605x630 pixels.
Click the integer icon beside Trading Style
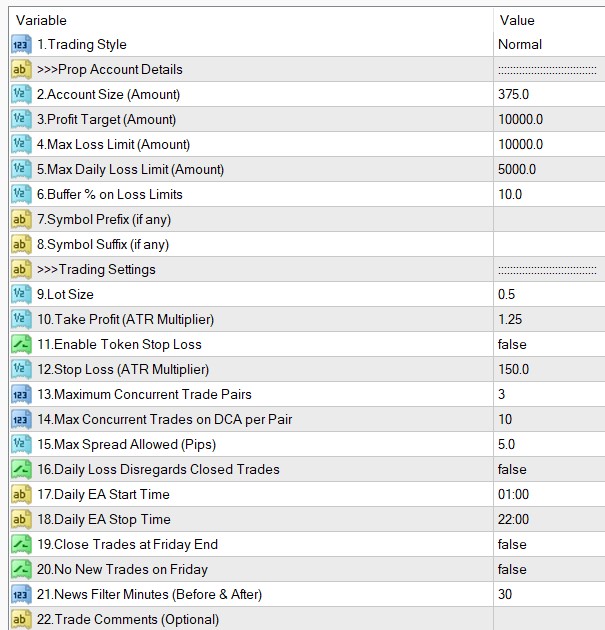(x=21, y=44)
